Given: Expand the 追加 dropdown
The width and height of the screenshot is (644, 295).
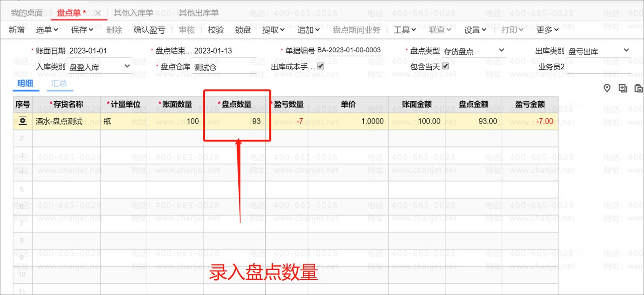Looking at the screenshot, I should pos(308,30).
